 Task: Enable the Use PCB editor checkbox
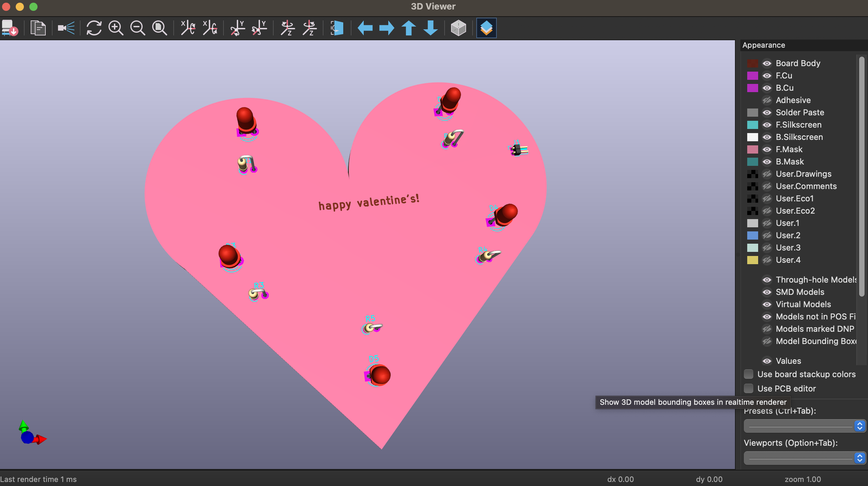(749, 388)
